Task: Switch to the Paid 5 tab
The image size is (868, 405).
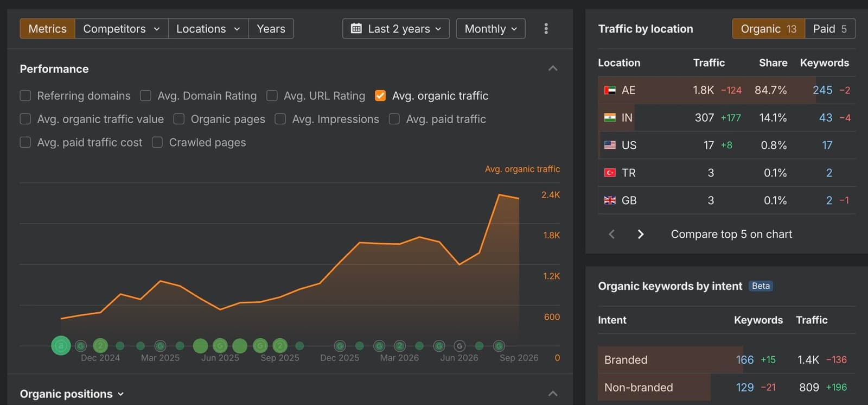Action: 830,29
